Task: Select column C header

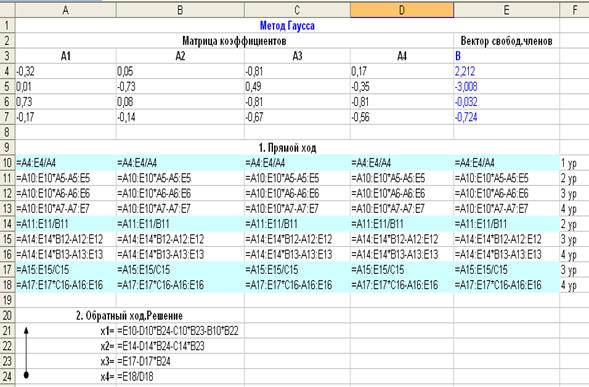Action: pyautogui.click(x=297, y=10)
